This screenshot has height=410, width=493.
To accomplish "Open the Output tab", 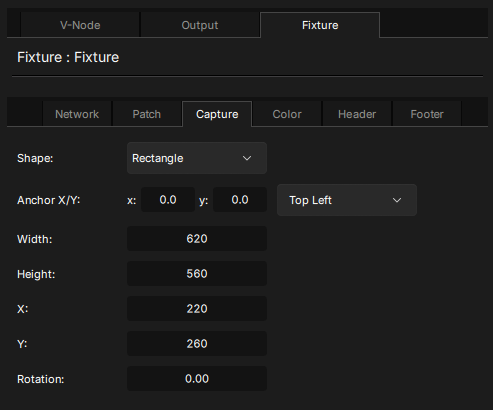I will click(200, 25).
